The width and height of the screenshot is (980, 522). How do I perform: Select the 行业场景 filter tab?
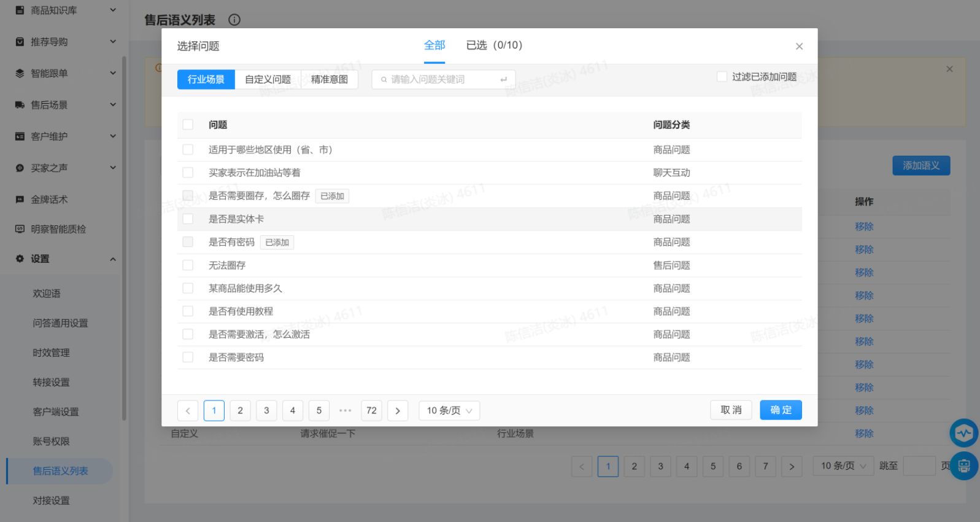[206, 79]
